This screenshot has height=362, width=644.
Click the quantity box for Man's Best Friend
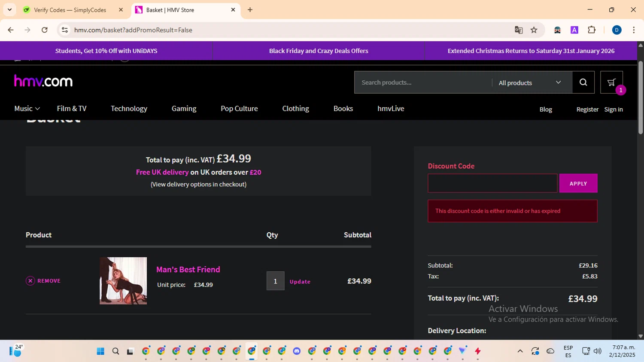click(275, 281)
